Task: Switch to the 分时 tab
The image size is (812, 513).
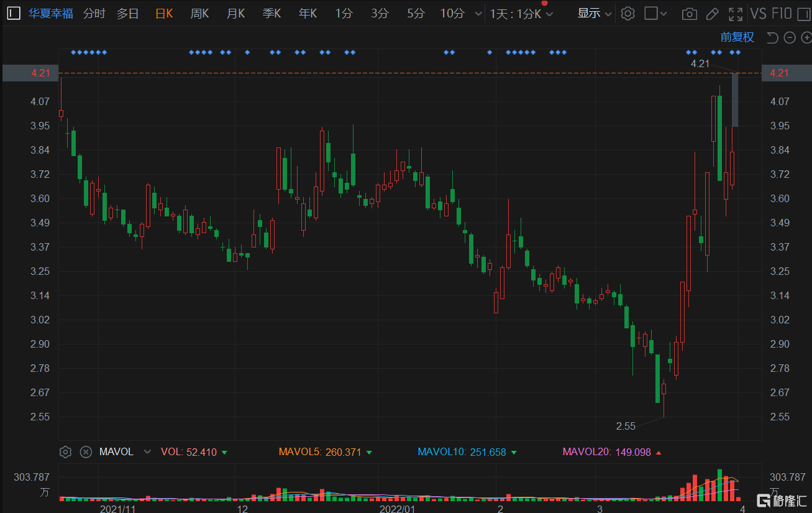Action: pyautogui.click(x=94, y=14)
